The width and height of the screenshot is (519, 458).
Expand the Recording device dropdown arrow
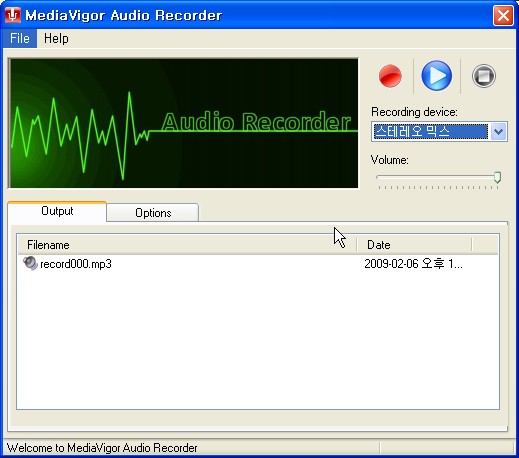tap(498, 132)
